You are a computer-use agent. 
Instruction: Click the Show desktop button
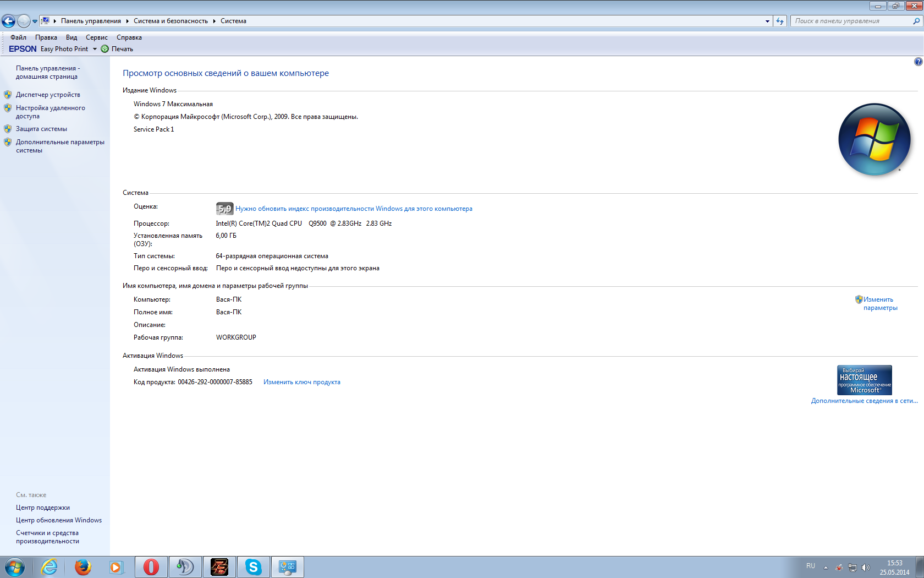click(x=920, y=567)
